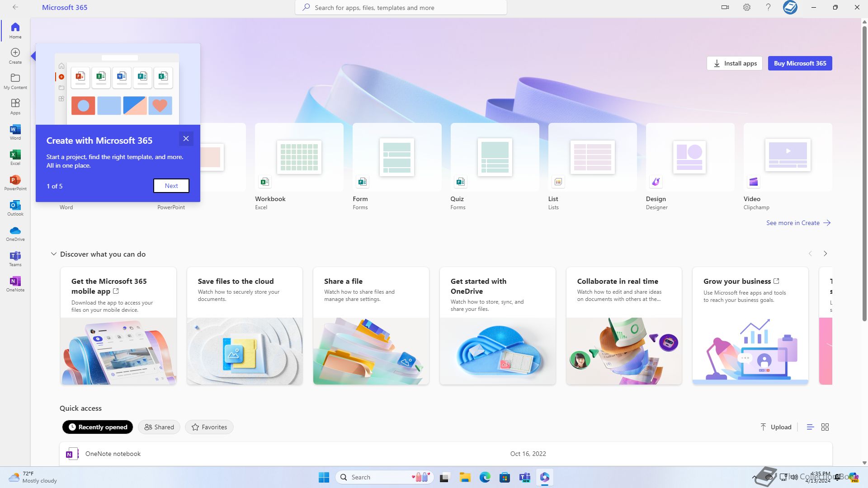Open My Content in the sidebar
868x488 pixels.
[15, 81]
